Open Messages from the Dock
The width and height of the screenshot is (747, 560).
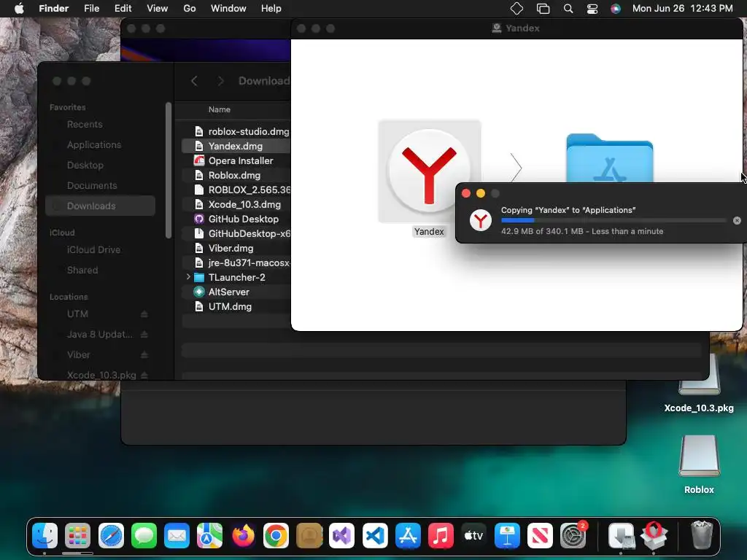tap(144, 536)
